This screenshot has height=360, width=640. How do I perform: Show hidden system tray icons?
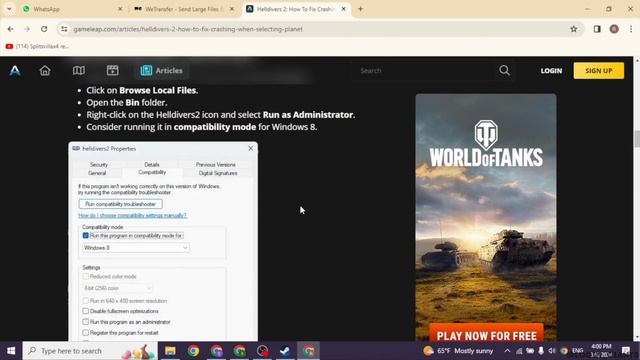click(x=507, y=351)
